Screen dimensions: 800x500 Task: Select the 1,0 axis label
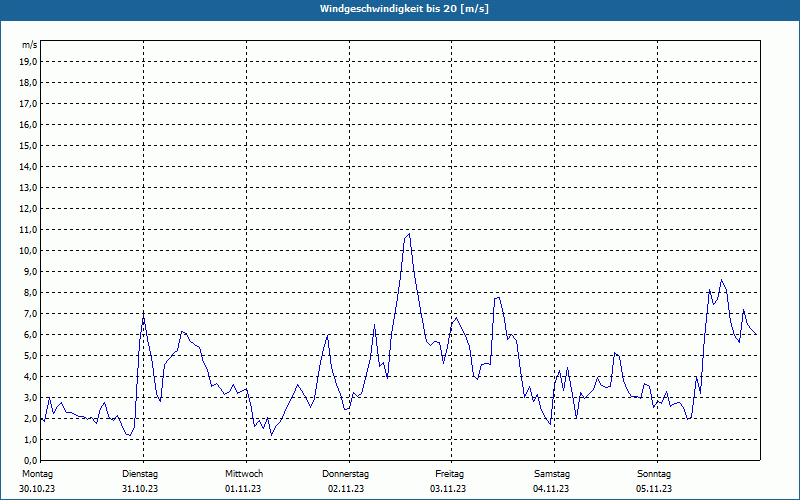[30, 440]
